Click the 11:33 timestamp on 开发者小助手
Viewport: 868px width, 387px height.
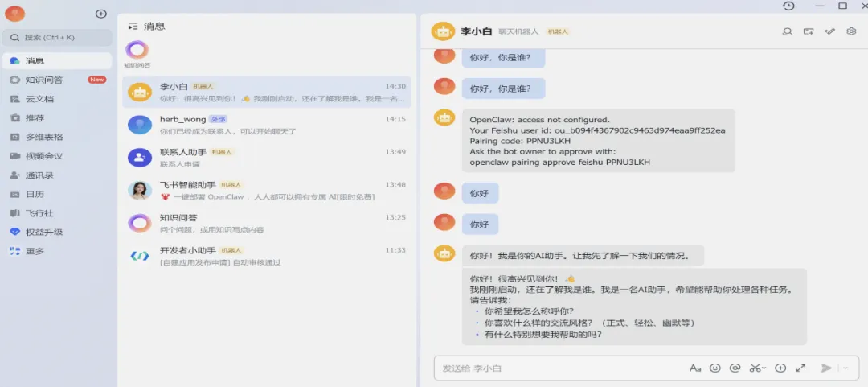(x=395, y=250)
